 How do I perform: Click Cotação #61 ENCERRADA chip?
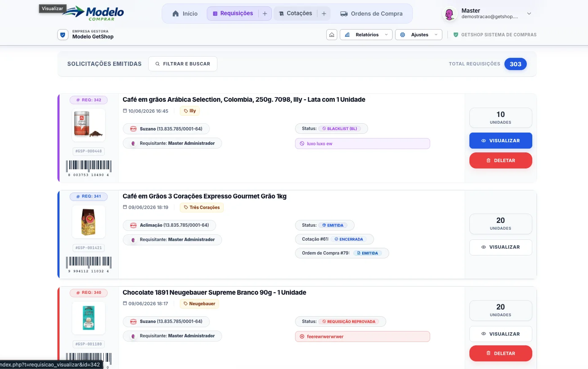coord(334,239)
